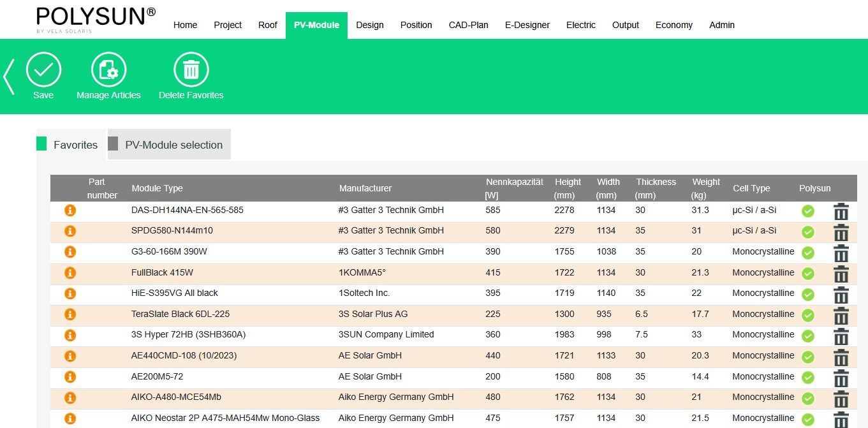Remove AE200M5-72 using its trash icon

841,378
